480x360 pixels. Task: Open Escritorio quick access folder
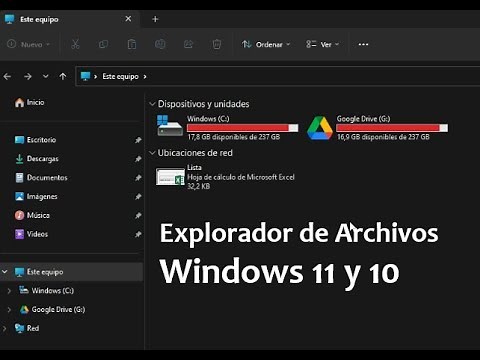(35, 140)
